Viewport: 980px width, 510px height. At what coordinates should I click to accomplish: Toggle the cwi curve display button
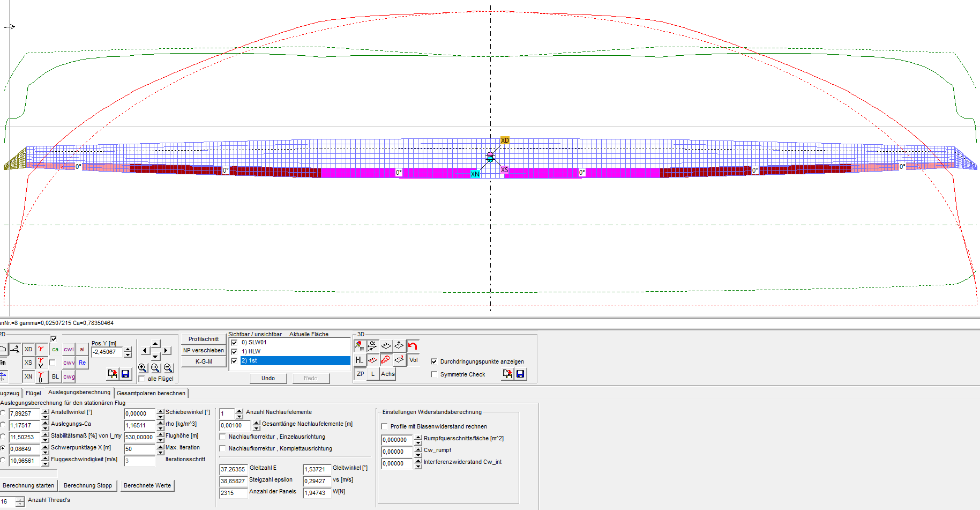69,349
